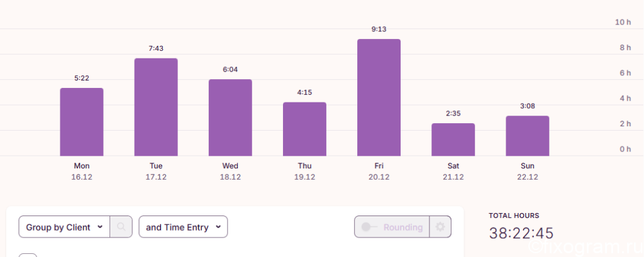The image size is (644, 257).
Task: Select the Monday 5:22 bar
Action: (x=82, y=122)
